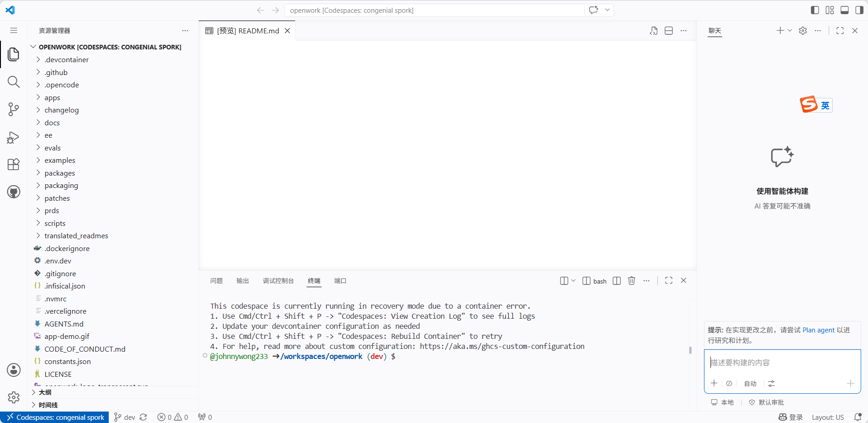The width and height of the screenshot is (868, 423).
Task: Follow the Plan agent link
Action: pyautogui.click(x=819, y=330)
